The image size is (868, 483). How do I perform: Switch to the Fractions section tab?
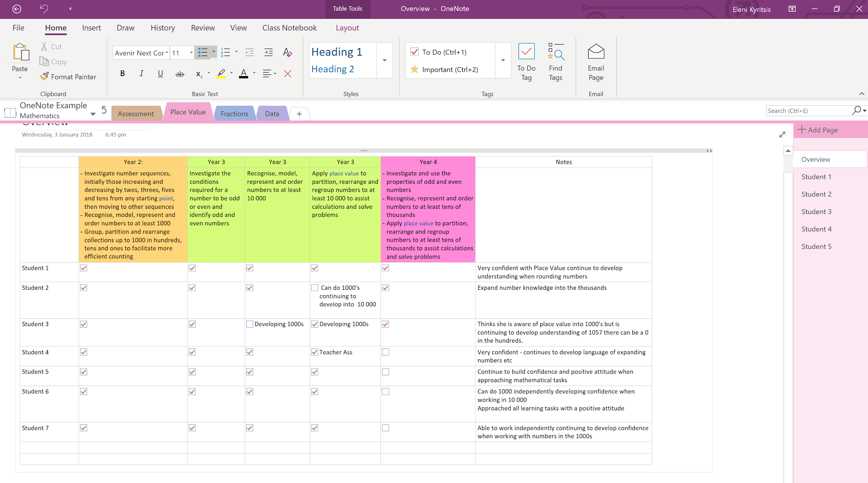click(234, 113)
